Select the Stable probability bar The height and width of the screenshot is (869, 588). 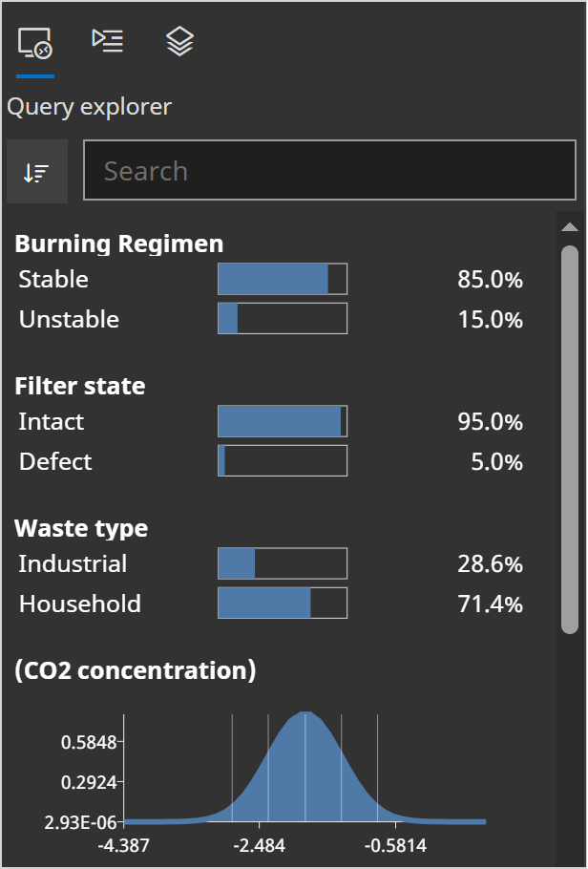(x=283, y=280)
